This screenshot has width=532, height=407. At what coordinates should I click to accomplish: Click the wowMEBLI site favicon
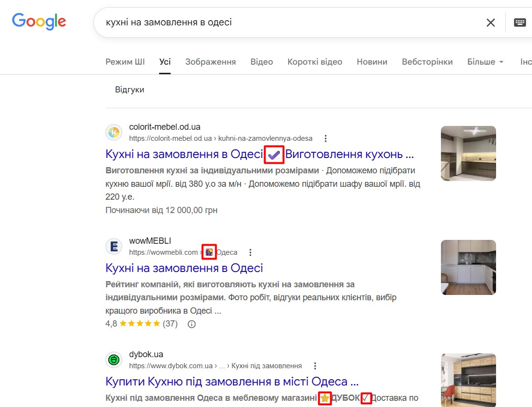tap(114, 246)
